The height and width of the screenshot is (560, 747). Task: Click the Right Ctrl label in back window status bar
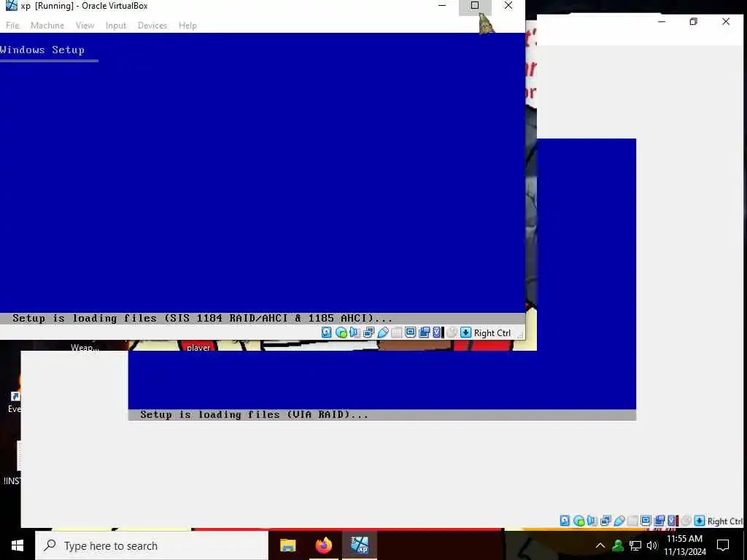pos(725,521)
